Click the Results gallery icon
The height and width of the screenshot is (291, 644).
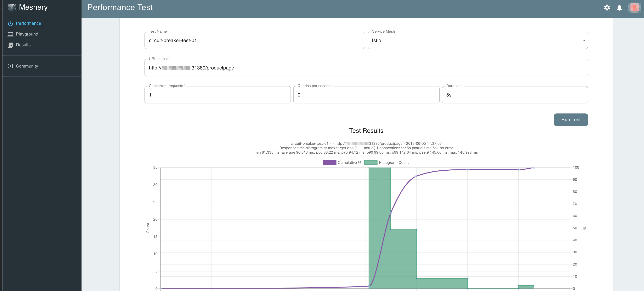click(x=10, y=45)
